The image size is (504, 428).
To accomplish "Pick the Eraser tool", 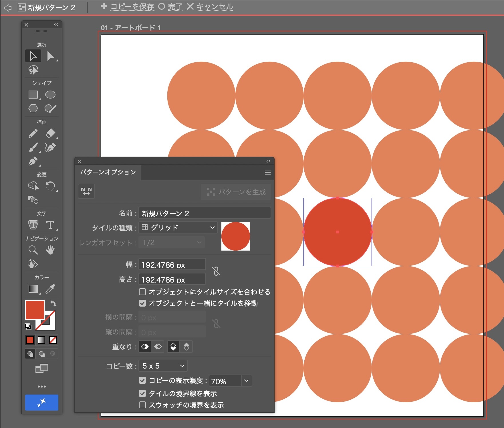I will [x=50, y=133].
